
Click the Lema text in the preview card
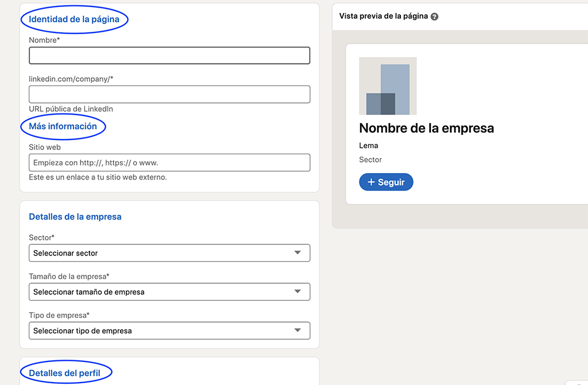pyautogui.click(x=369, y=145)
